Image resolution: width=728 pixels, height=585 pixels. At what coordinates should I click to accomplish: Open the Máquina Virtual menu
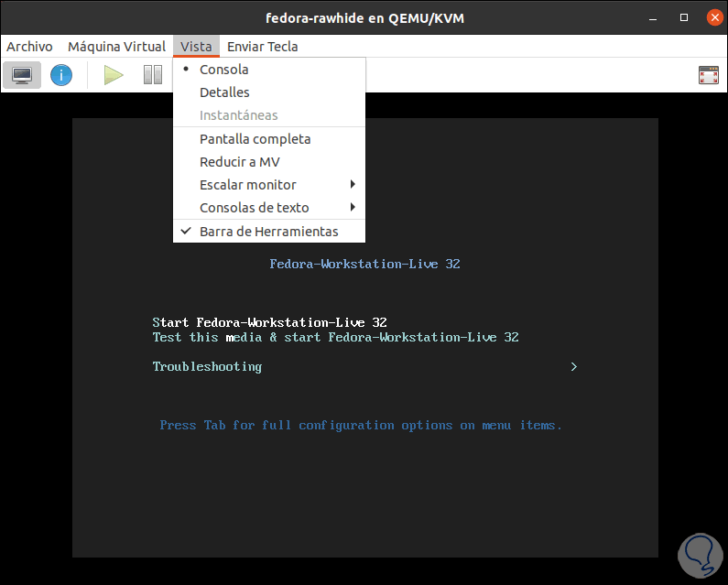point(116,47)
